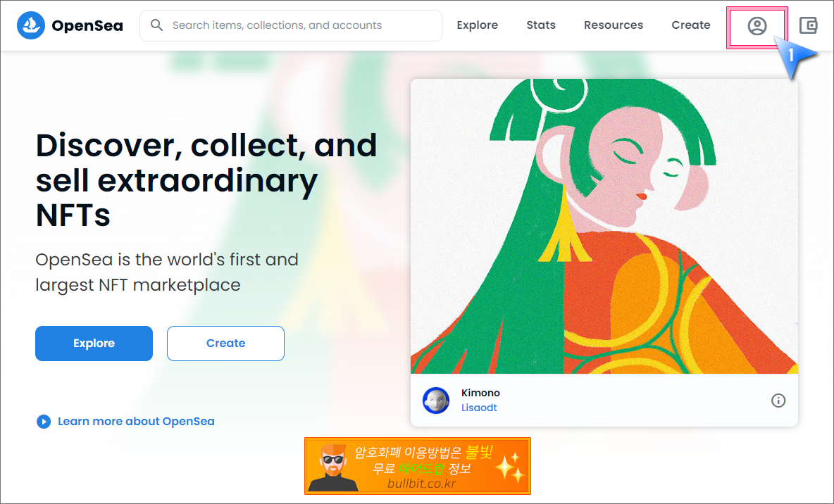Image resolution: width=834 pixels, height=504 pixels.
Task: Open the wallet icon
Action: coord(808,25)
